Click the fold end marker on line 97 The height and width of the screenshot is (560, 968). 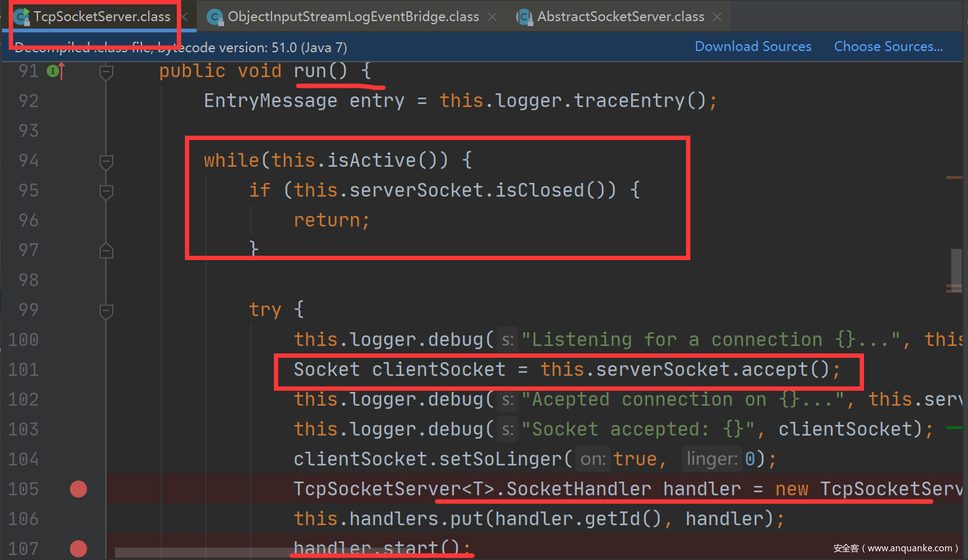(x=106, y=251)
